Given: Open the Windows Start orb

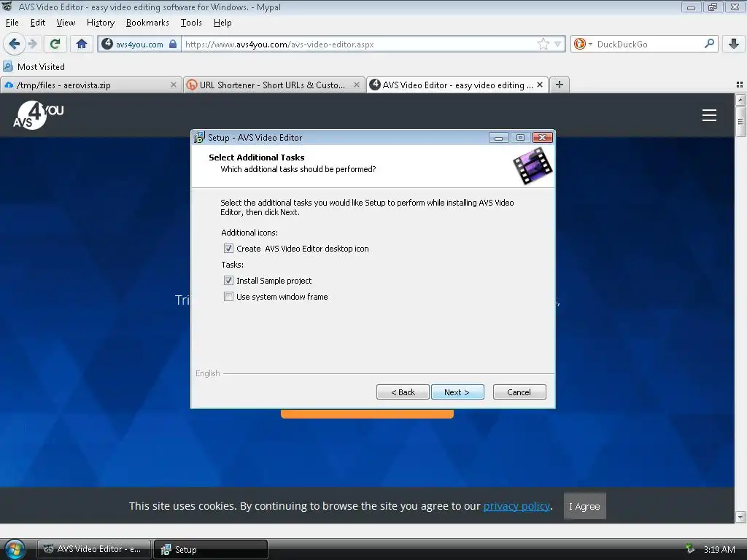Looking at the screenshot, I should pos(15,549).
